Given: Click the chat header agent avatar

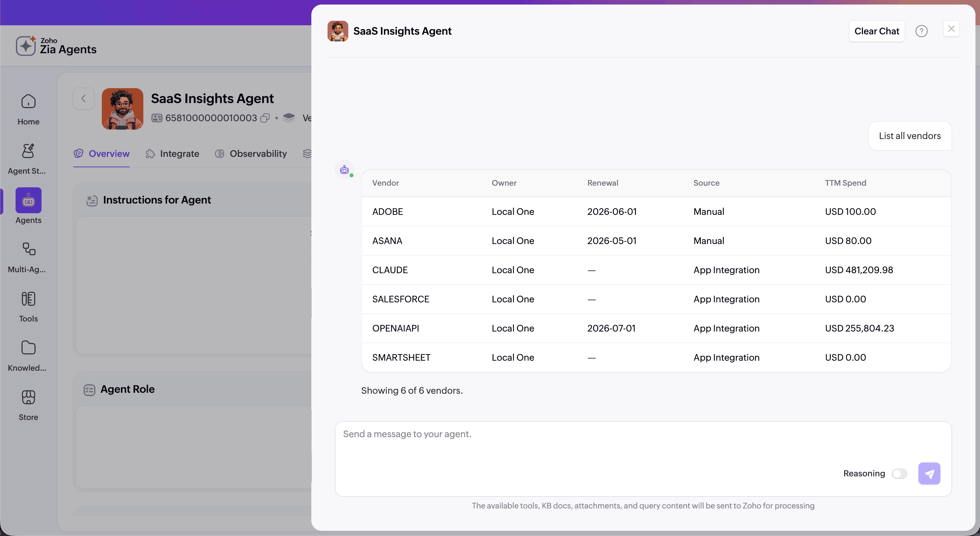Looking at the screenshot, I should pyautogui.click(x=338, y=31).
